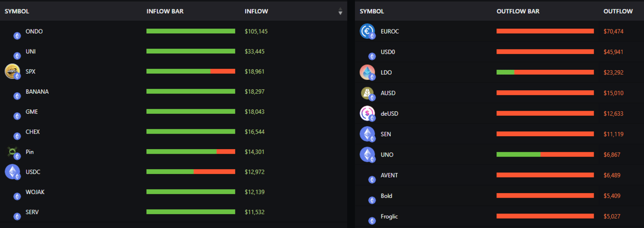The width and height of the screenshot is (644, 228).
Task: Select the $6,867 outflow value
Action: 612,155
